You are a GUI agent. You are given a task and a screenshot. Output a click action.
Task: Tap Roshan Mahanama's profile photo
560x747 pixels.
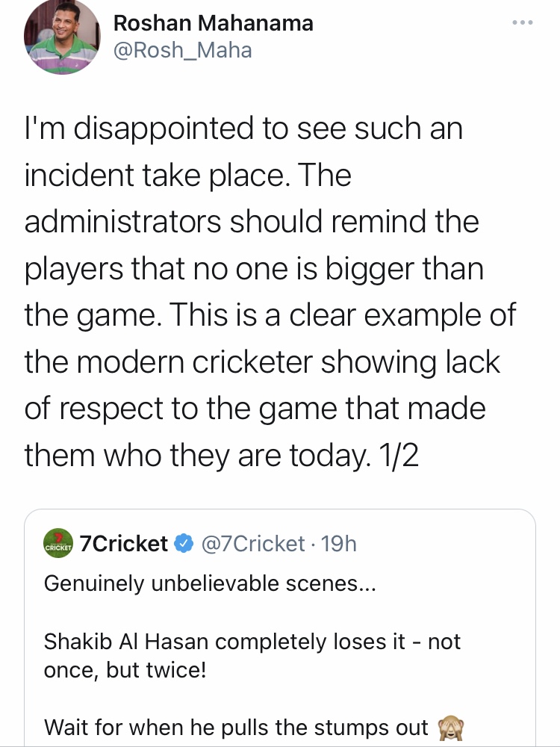pyautogui.click(x=62, y=37)
